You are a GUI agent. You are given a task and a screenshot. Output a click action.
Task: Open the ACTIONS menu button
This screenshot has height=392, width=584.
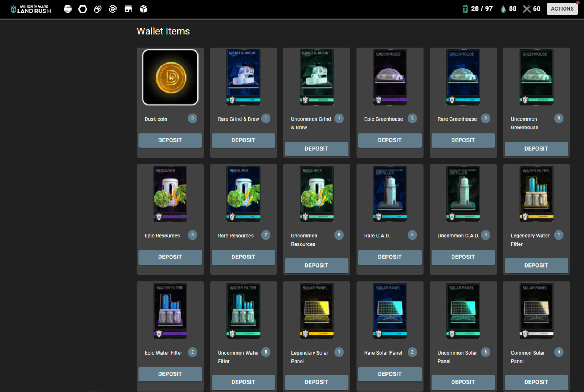click(562, 9)
